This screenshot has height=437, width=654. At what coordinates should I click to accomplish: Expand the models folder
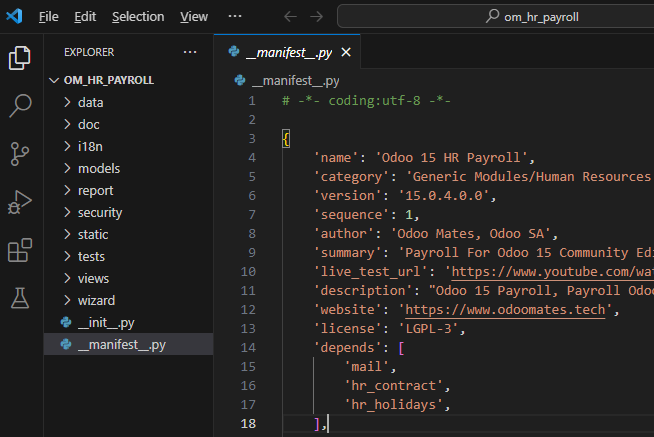click(x=128, y=168)
